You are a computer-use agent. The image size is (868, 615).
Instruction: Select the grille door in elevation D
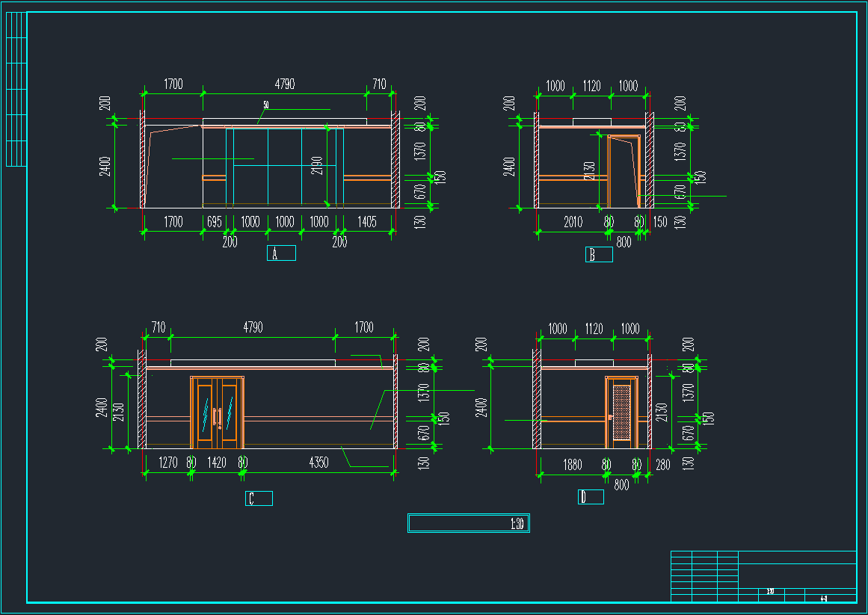[621, 412]
